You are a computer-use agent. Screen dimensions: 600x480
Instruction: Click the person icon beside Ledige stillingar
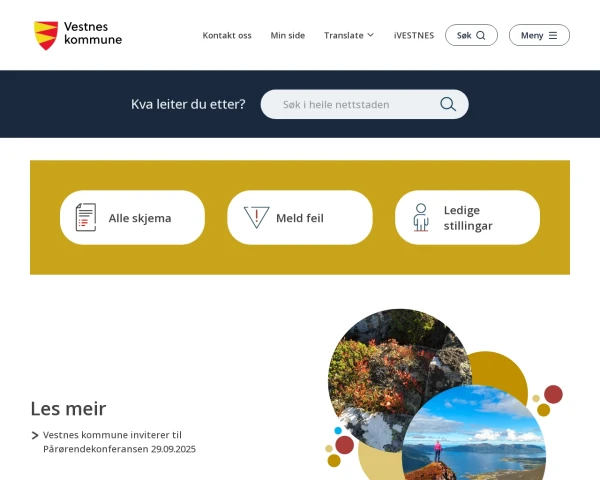[x=421, y=217]
